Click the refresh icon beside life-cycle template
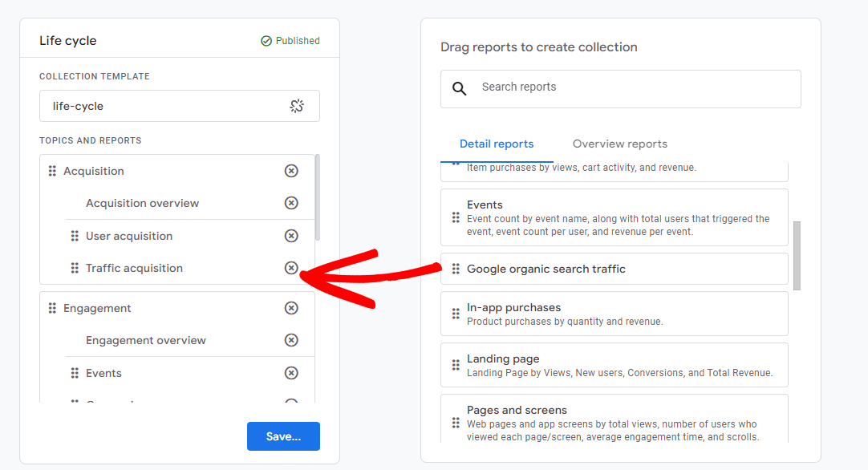This screenshot has width=868, height=470. (x=296, y=105)
